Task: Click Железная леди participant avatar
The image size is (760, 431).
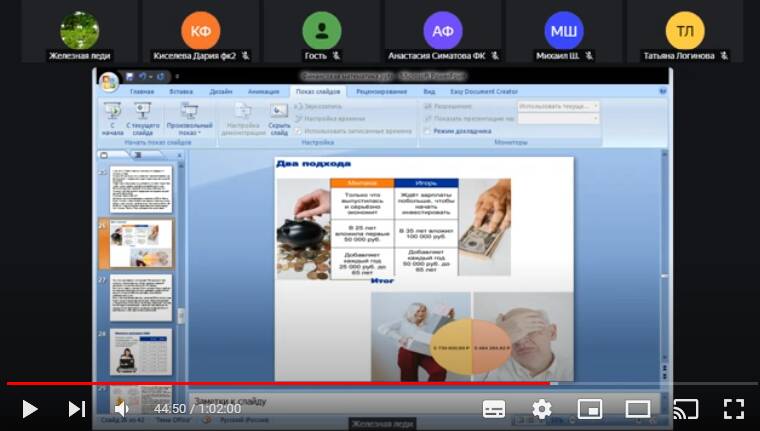Action: pos(80,31)
